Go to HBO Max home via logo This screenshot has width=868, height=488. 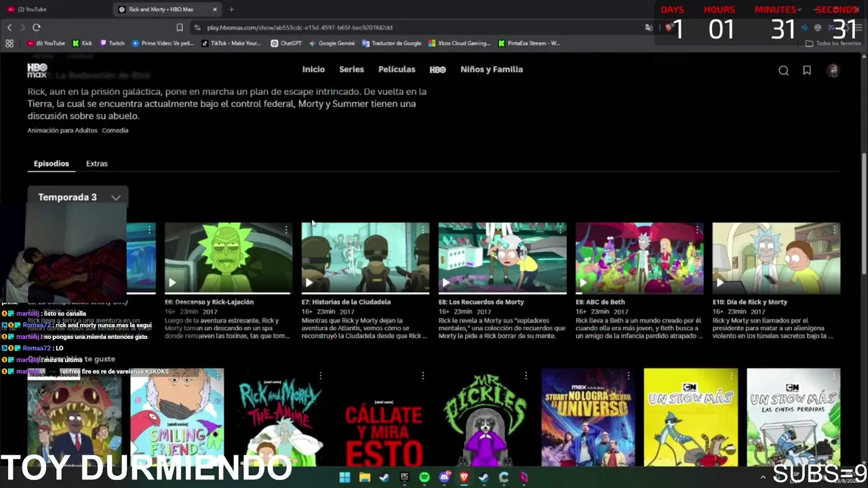tap(37, 70)
